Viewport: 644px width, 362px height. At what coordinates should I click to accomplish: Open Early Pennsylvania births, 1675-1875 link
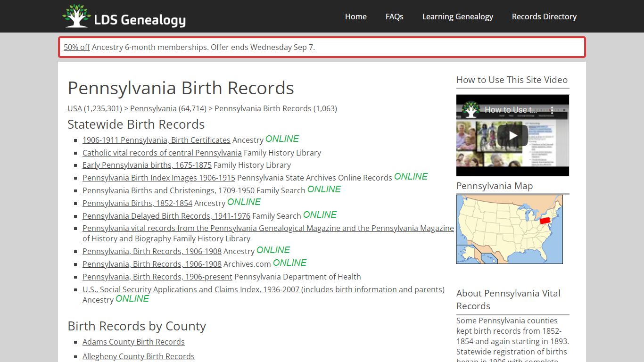[147, 165]
